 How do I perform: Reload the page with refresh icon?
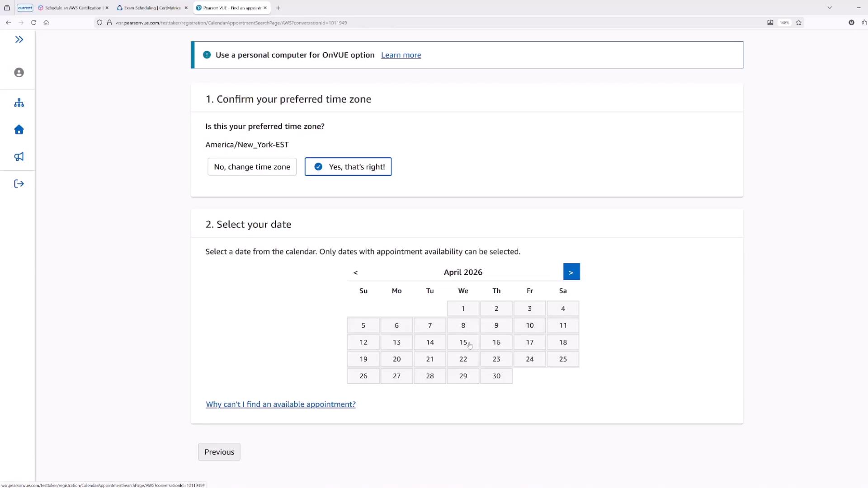coord(33,23)
